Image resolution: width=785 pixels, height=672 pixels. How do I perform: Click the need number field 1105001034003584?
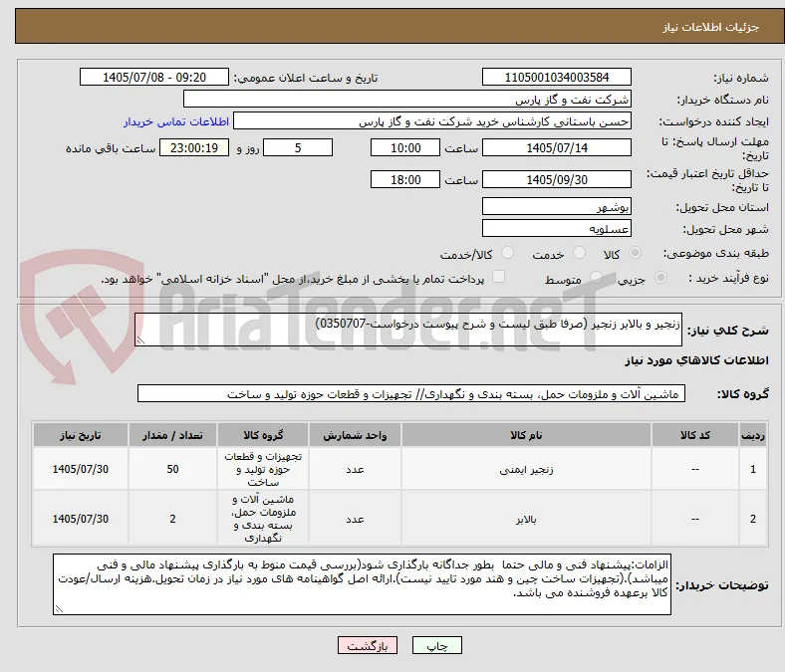pos(556,77)
